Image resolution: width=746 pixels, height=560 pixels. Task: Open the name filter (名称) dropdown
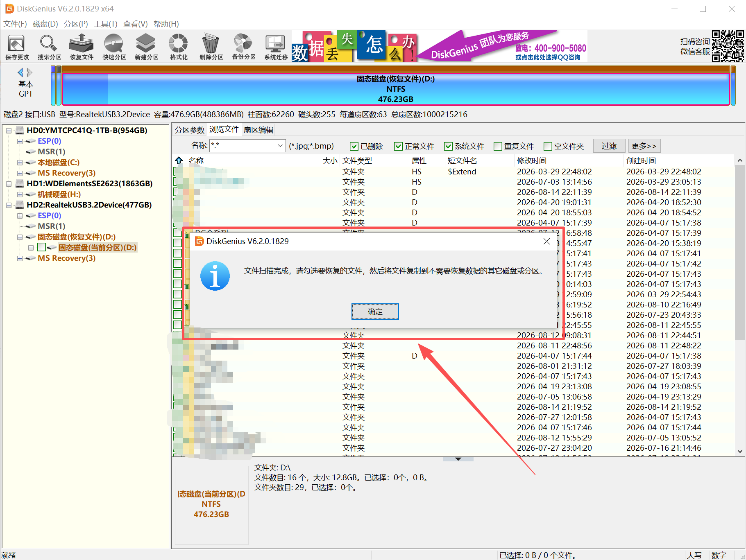(280, 146)
